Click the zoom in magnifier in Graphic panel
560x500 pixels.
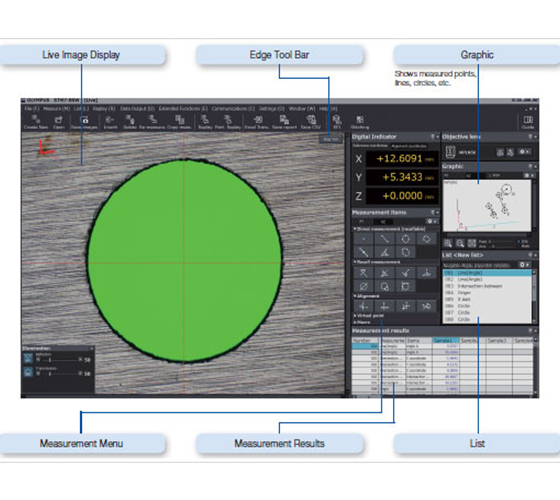pyautogui.click(x=448, y=244)
